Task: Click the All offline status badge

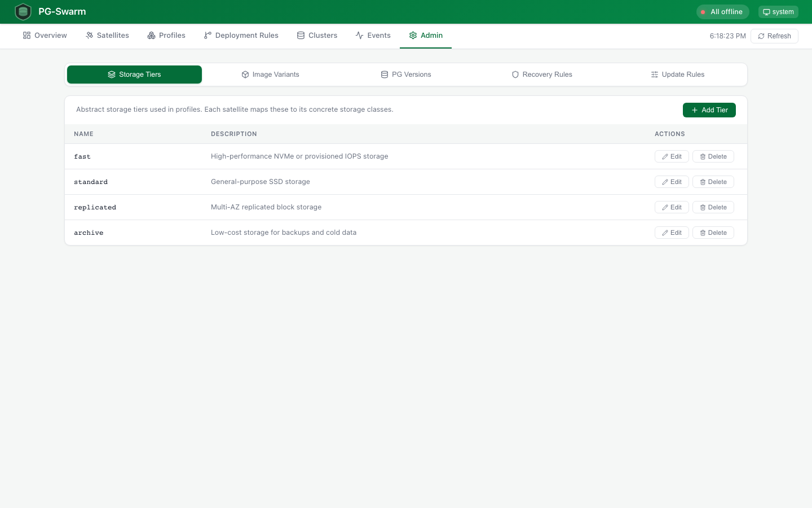Action: 722,12
